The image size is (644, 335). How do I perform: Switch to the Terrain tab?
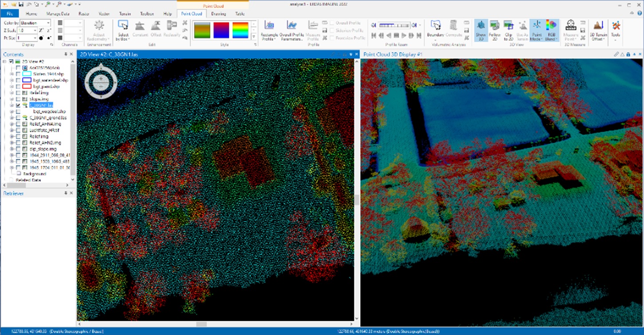coord(125,14)
